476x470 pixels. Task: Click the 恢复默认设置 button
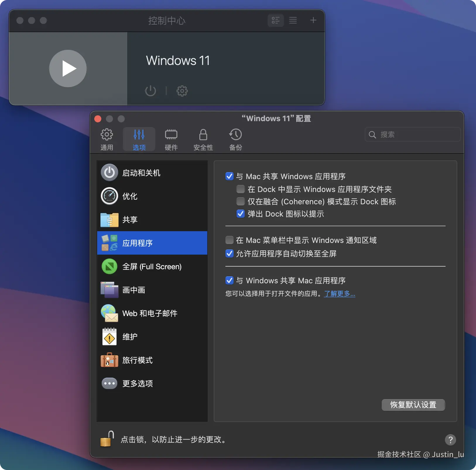[x=413, y=405]
